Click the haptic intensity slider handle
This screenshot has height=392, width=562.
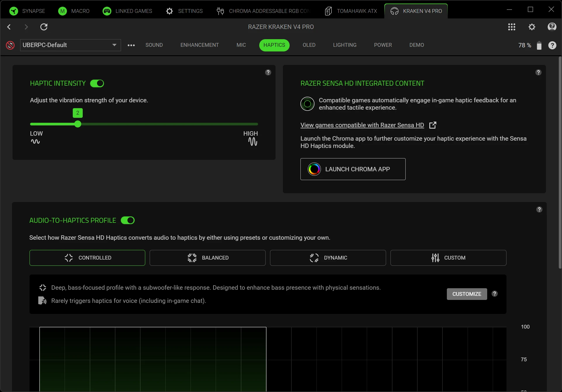[78, 124]
